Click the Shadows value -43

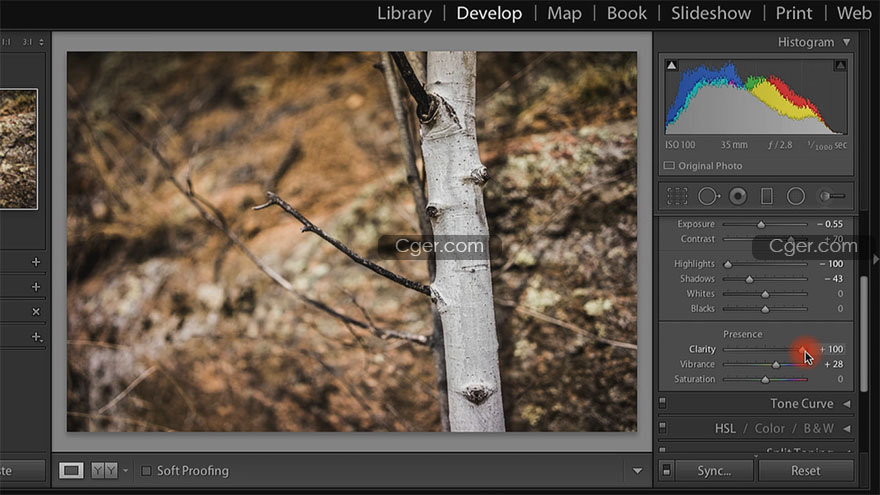click(x=833, y=279)
